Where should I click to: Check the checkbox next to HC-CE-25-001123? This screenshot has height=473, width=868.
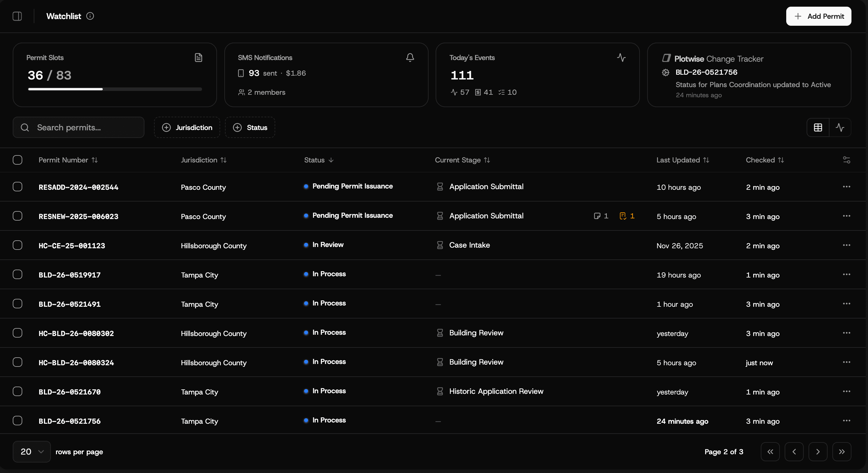pos(17,245)
